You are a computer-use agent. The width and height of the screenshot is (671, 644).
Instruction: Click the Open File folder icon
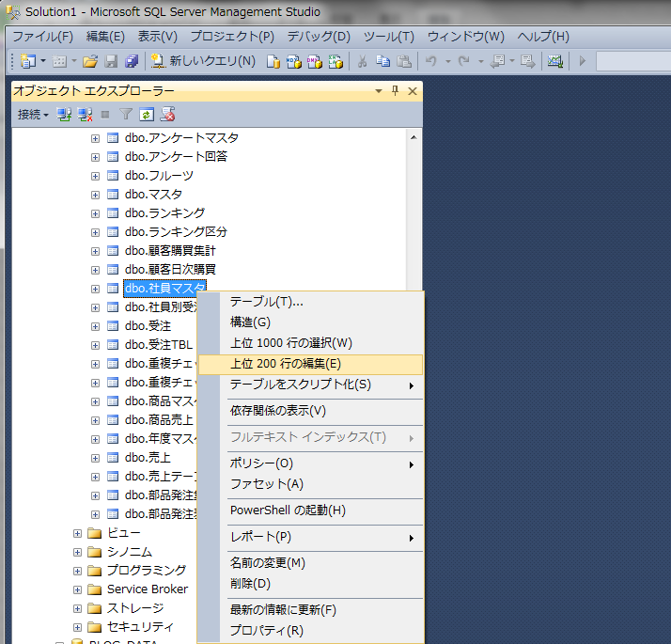[x=90, y=61]
